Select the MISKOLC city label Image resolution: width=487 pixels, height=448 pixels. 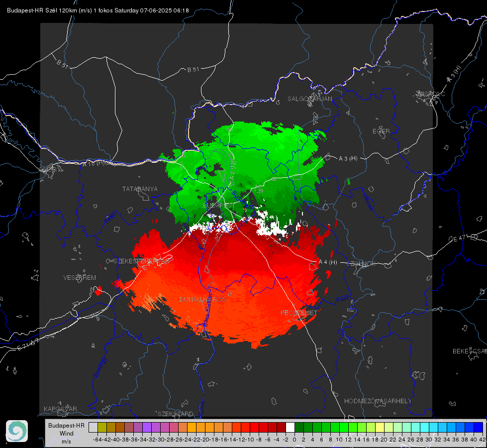tap(431, 94)
